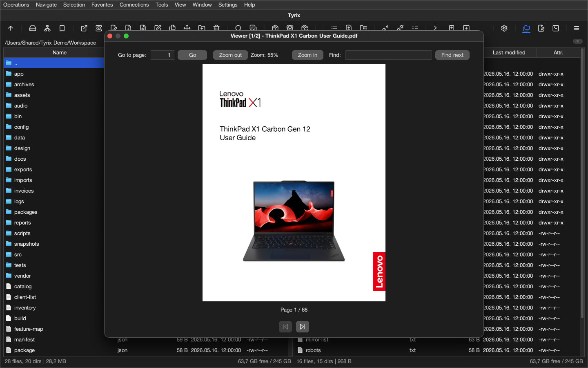The image size is (588, 368).
Task: Select the snapshots folder
Action: 54,244
